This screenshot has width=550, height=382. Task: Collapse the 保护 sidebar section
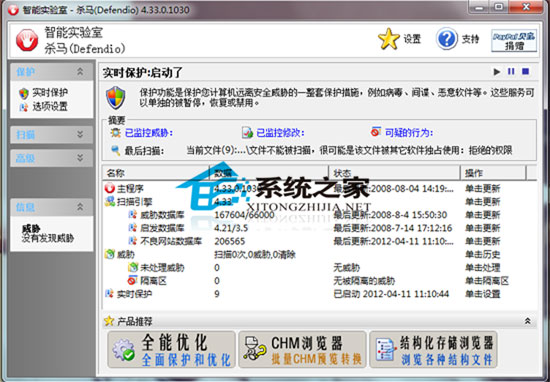click(x=80, y=72)
